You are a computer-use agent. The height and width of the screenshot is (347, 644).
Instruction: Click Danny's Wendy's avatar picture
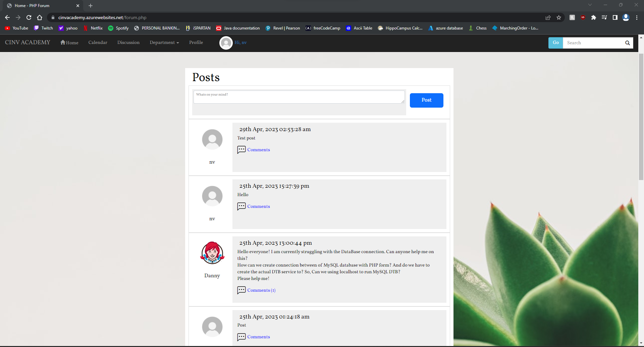(x=212, y=253)
